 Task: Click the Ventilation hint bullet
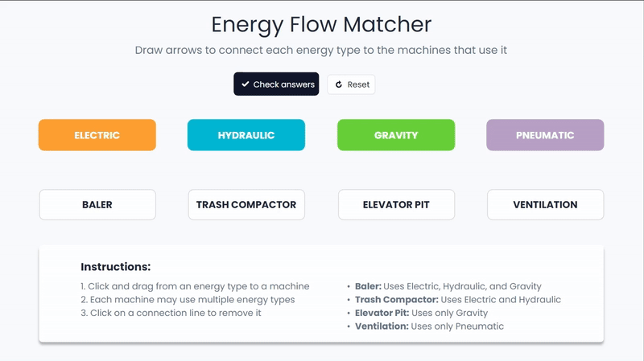(x=429, y=326)
